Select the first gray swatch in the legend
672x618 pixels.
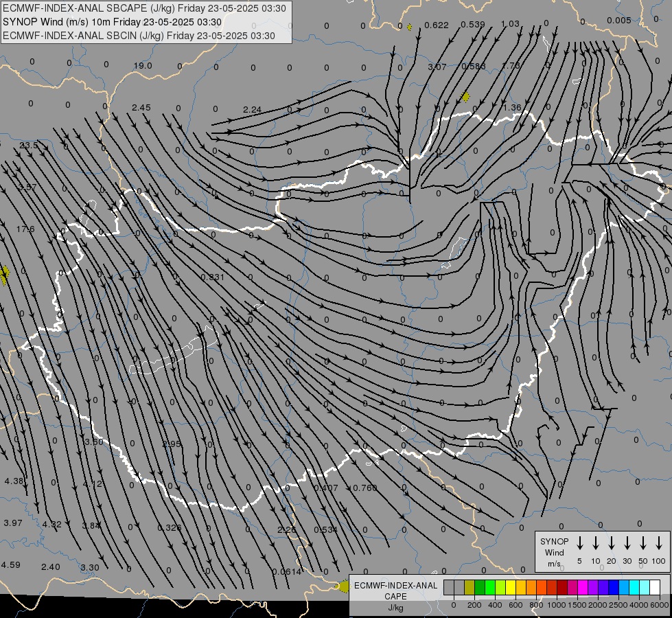click(449, 587)
